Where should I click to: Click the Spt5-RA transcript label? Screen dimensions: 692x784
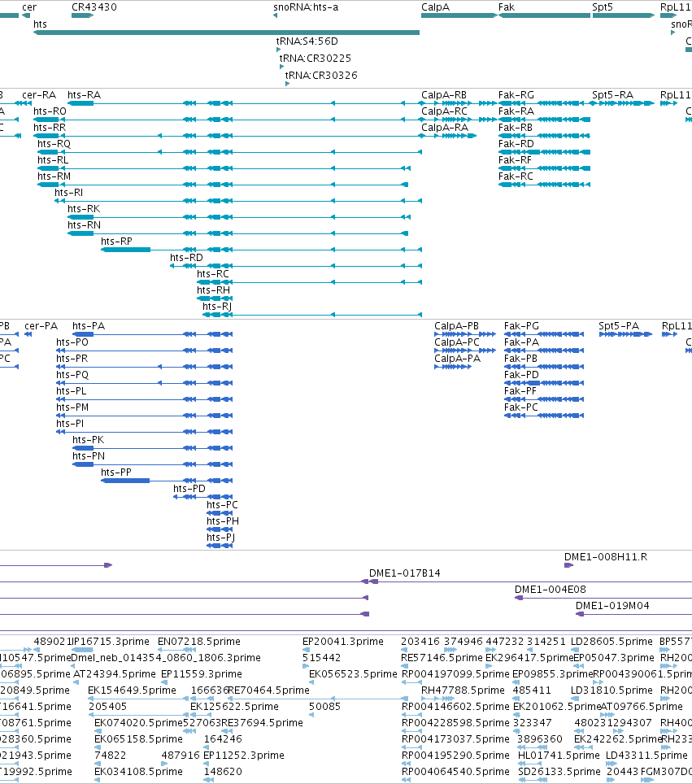(612, 95)
